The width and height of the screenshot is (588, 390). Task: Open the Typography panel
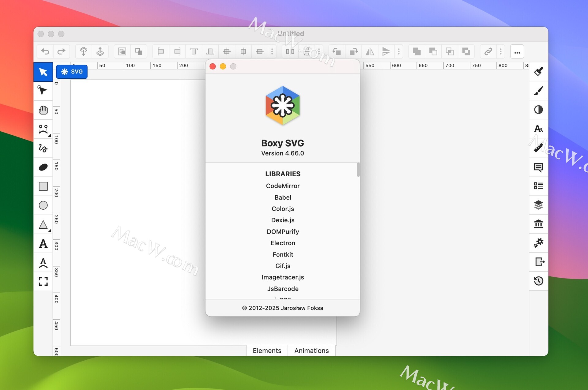pos(539,129)
